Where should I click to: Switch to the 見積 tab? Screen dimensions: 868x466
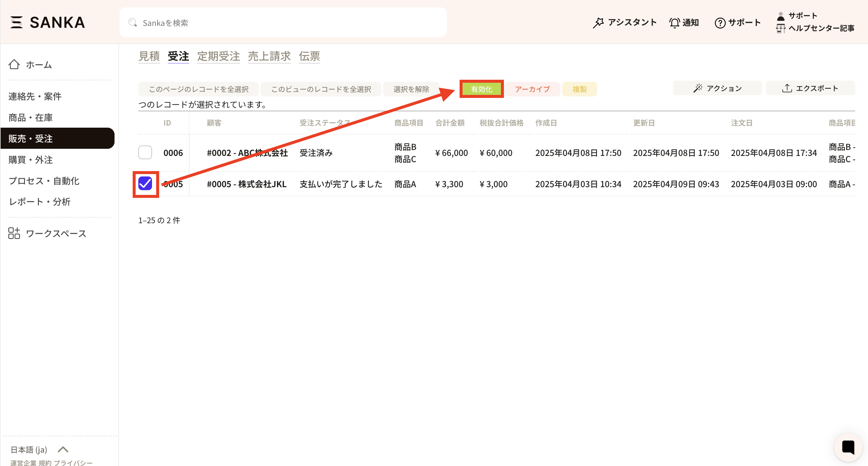(x=149, y=56)
